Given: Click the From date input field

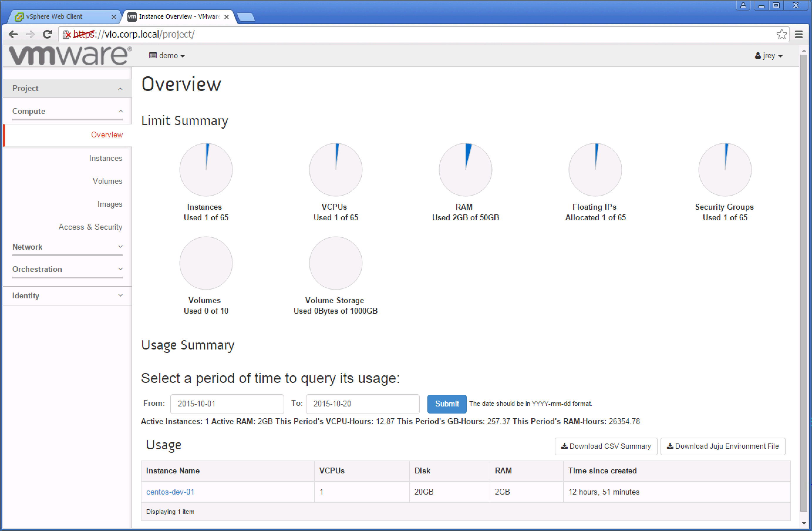Looking at the screenshot, I should (x=227, y=404).
